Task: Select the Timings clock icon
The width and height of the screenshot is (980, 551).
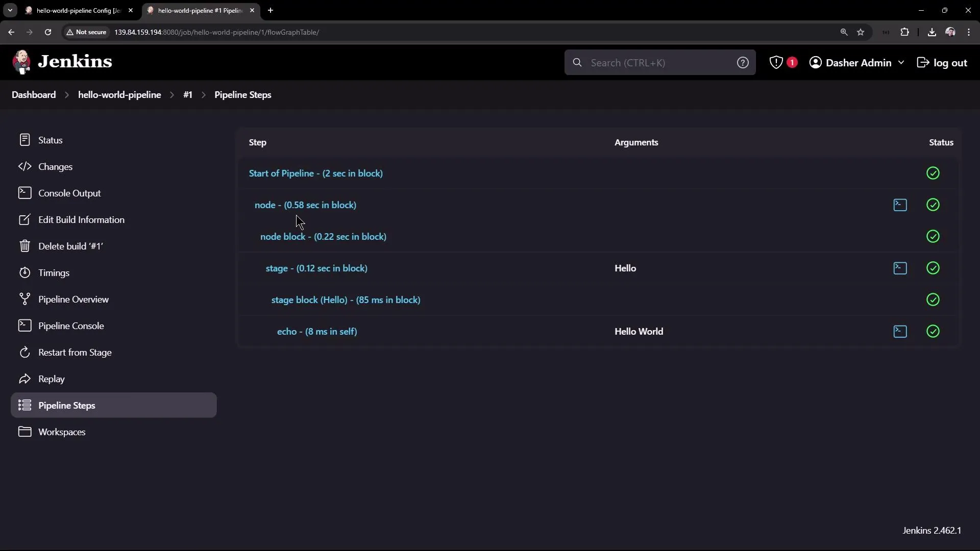Action: point(25,273)
